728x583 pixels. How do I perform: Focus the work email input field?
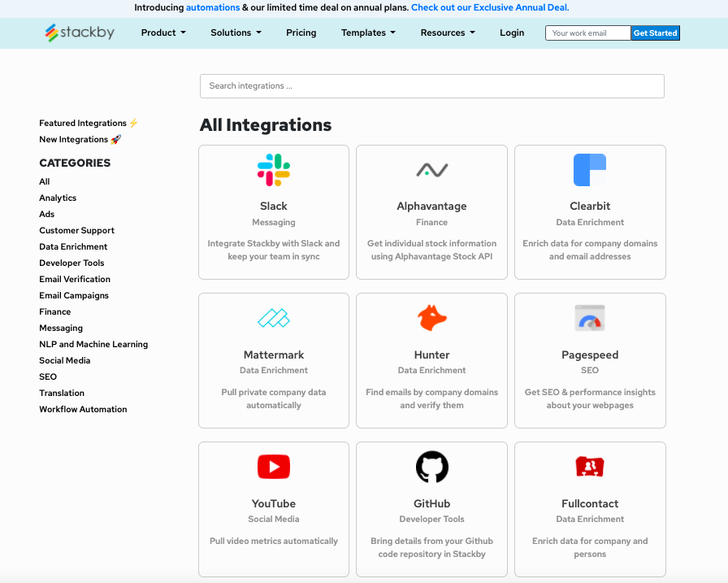587,33
